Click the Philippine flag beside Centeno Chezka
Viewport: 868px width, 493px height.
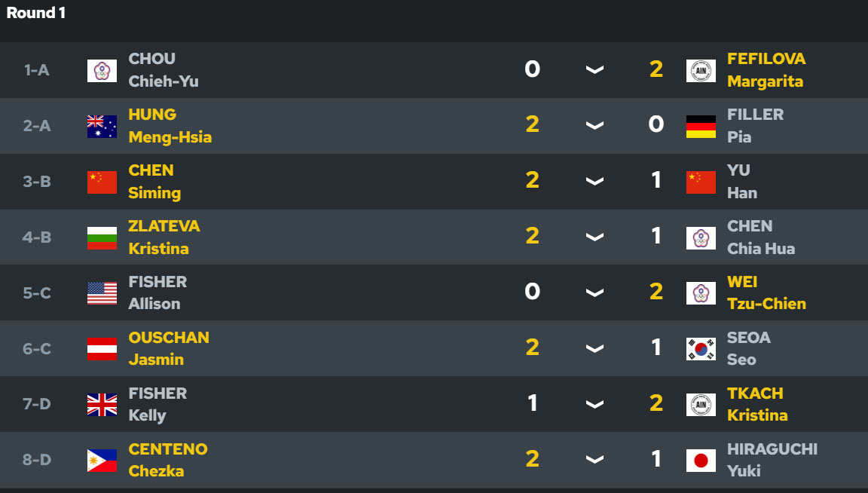[102, 461]
